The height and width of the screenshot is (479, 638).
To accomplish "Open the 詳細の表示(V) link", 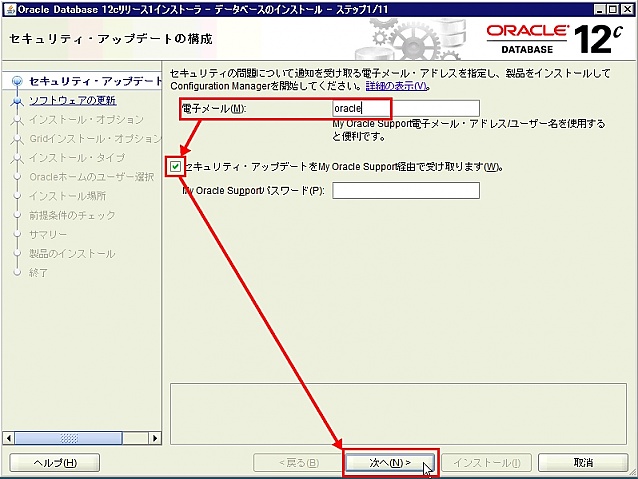I will pos(396,86).
